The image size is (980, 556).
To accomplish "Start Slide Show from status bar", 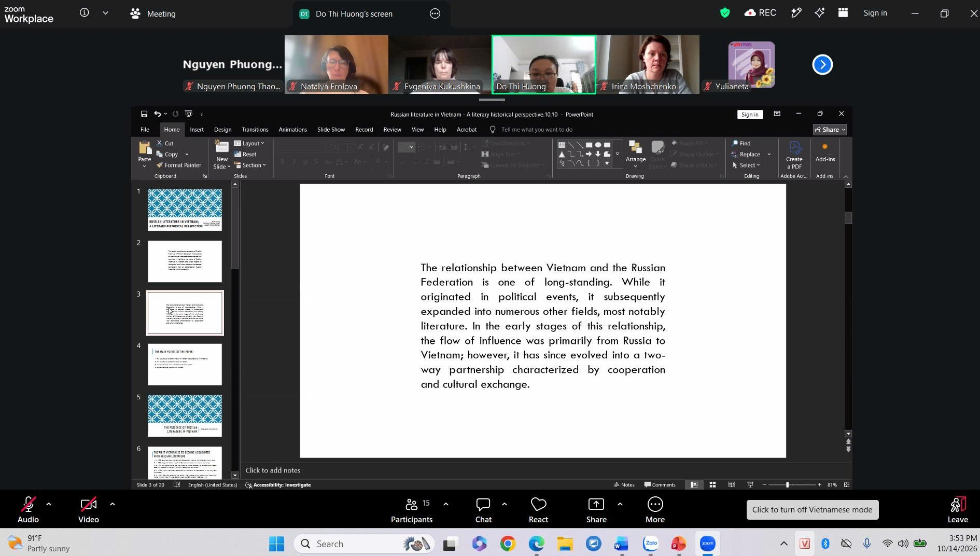I will pos(750,485).
